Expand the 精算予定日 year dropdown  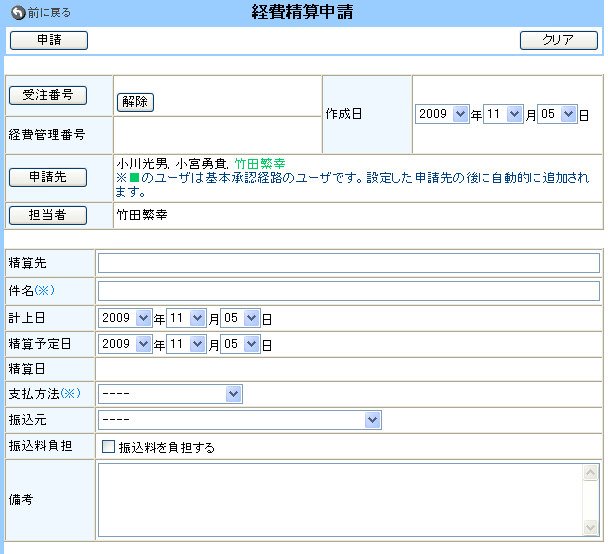point(125,344)
